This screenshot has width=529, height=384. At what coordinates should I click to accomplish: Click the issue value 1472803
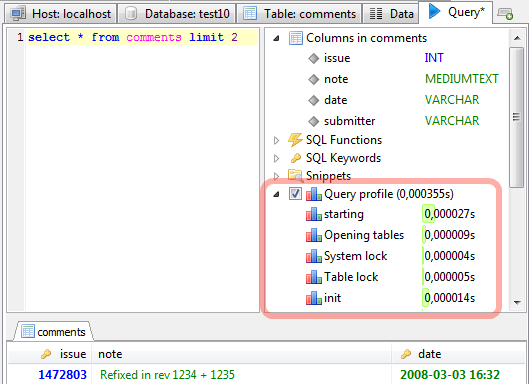tap(62, 375)
